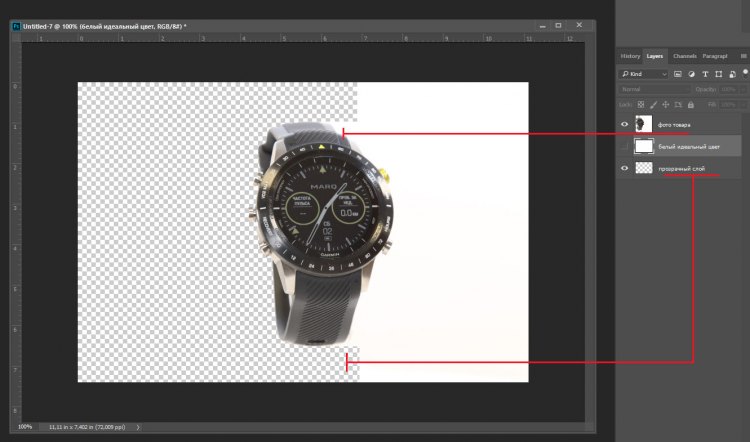Screen dimensions: 750x442
Task: Click the Fill 100% value field
Action: [x=728, y=104]
